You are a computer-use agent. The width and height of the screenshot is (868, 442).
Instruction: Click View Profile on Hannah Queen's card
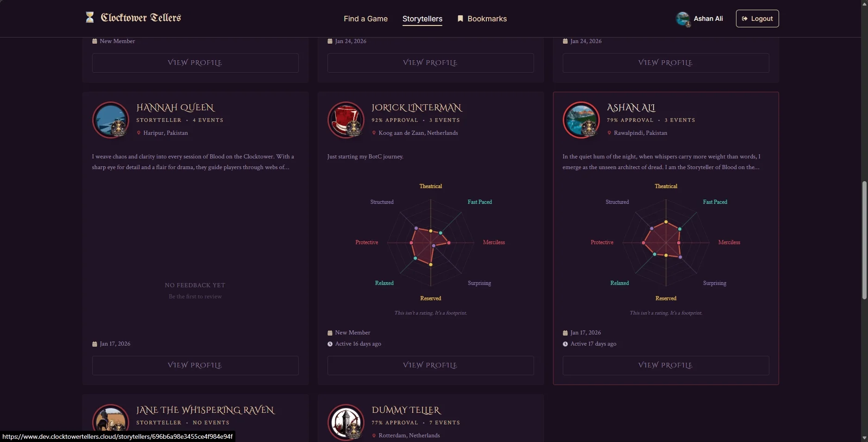coord(195,366)
